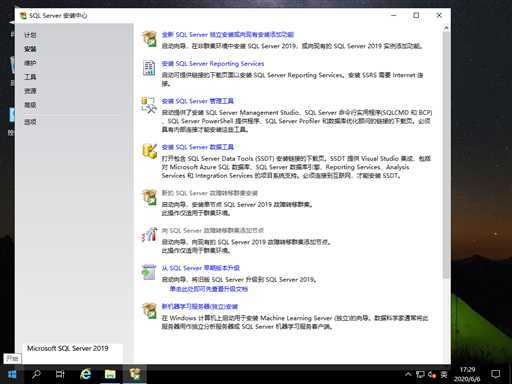Switch the IME language indicator 英
512x384 pixels.
[x=444, y=374]
